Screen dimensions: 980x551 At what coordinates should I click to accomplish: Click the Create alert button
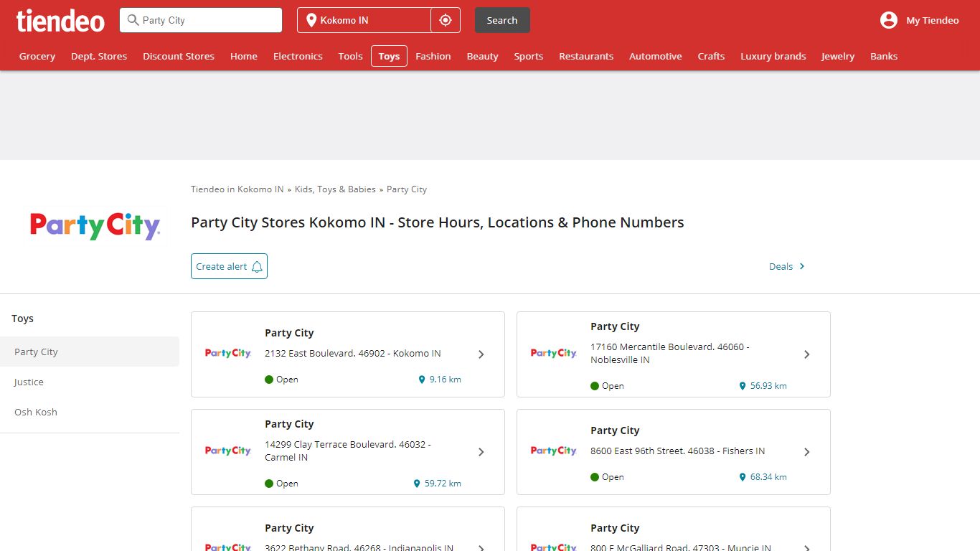coord(229,266)
